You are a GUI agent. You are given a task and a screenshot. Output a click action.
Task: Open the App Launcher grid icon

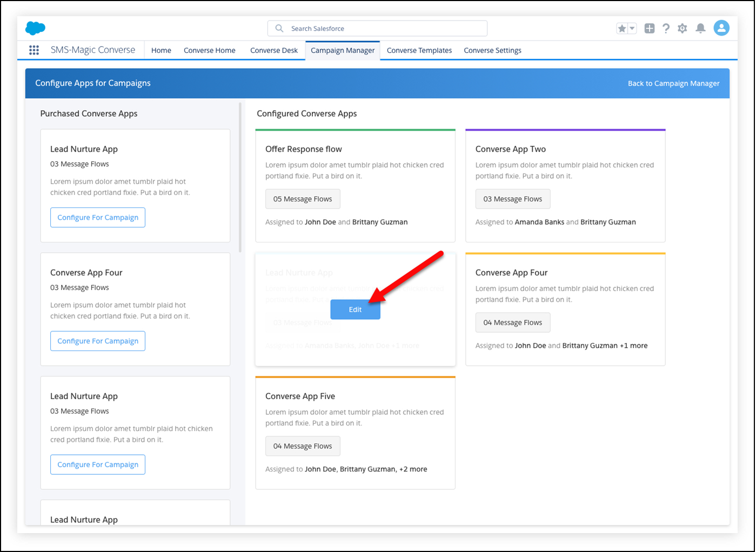[34, 50]
